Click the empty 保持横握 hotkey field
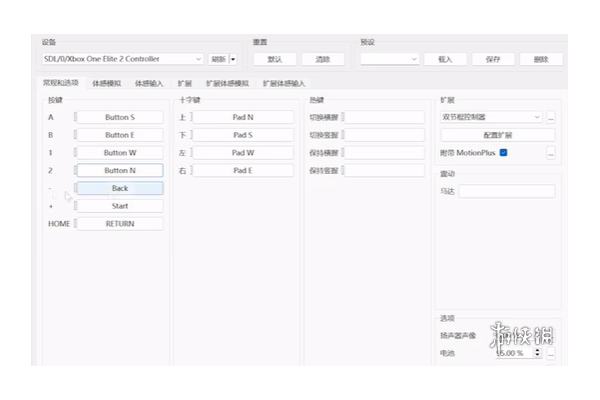 [x=384, y=153]
